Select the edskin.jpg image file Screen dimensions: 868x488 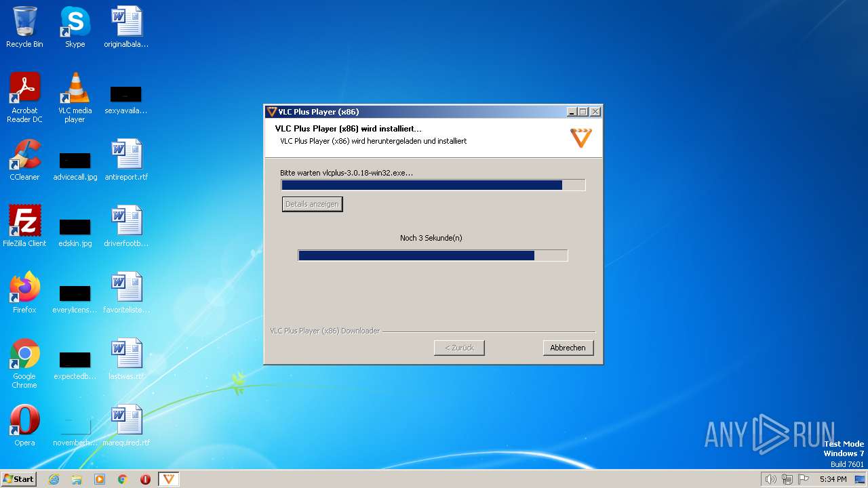click(x=75, y=232)
